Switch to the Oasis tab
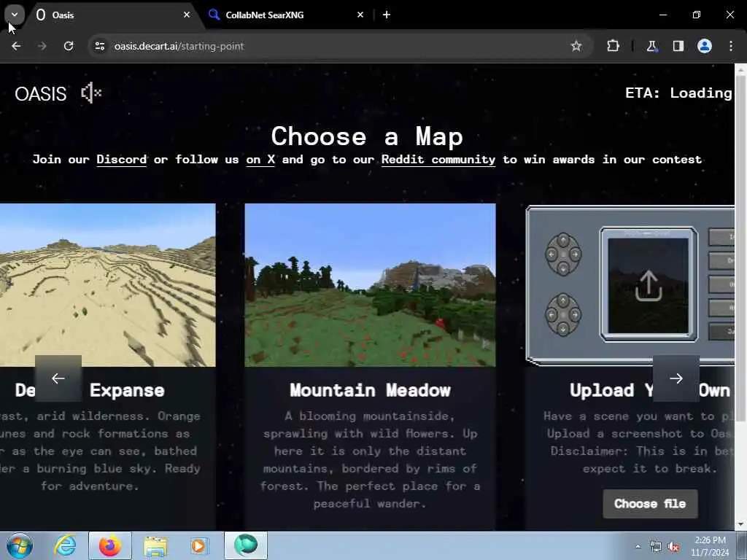Image resolution: width=747 pixels, height=560 pixels. point(113,15)
